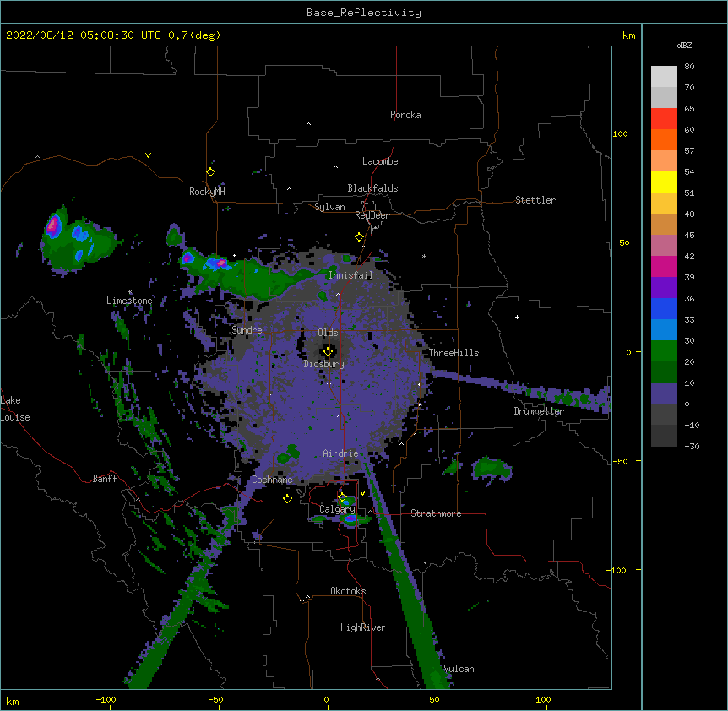Click the -30 value at bottom of legend
This screenshot has height=711, width=728.
coord(692,446)
